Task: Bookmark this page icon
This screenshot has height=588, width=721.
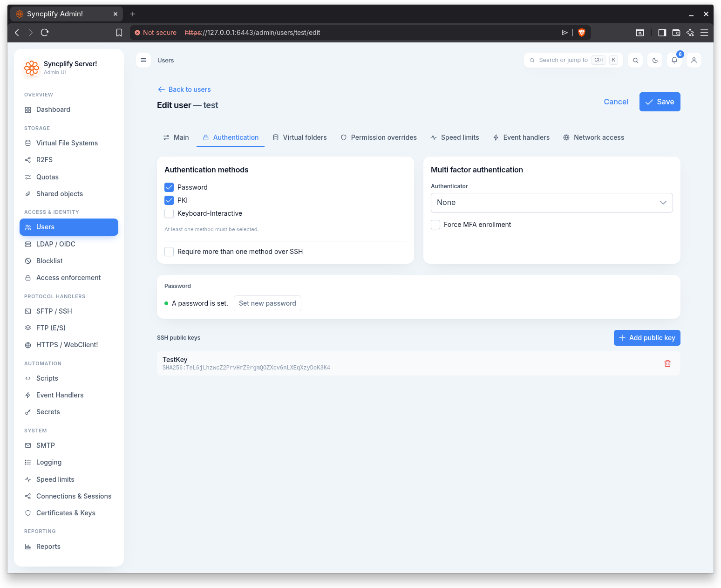Action: point(119,33)
